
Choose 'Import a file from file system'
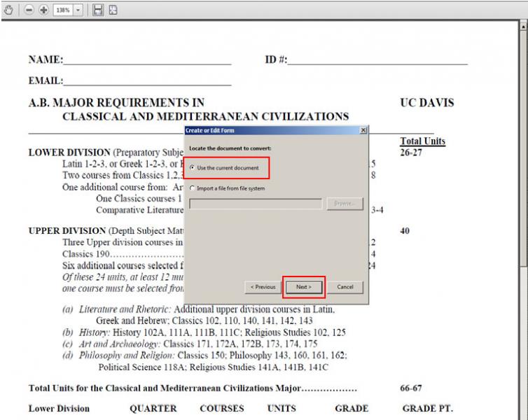(x=193, y=188)
